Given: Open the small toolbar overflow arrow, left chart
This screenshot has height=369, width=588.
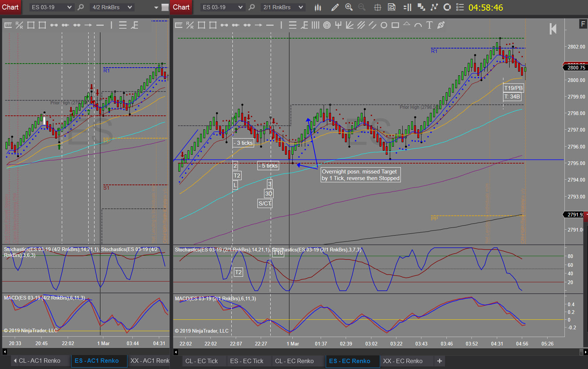Looking at the screenshot, I should tap(156, 7).
